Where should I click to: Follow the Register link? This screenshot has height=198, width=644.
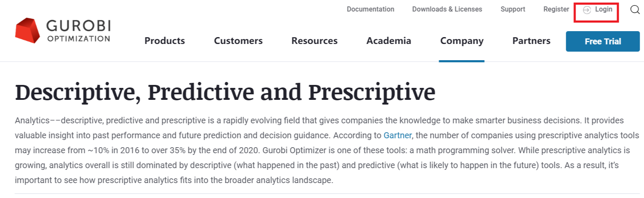pos(556,9)
